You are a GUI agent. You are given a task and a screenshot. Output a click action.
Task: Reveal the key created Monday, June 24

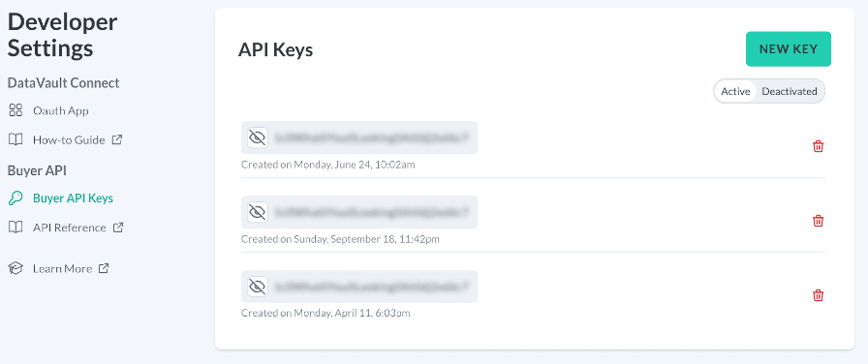[x=258, y=137]
